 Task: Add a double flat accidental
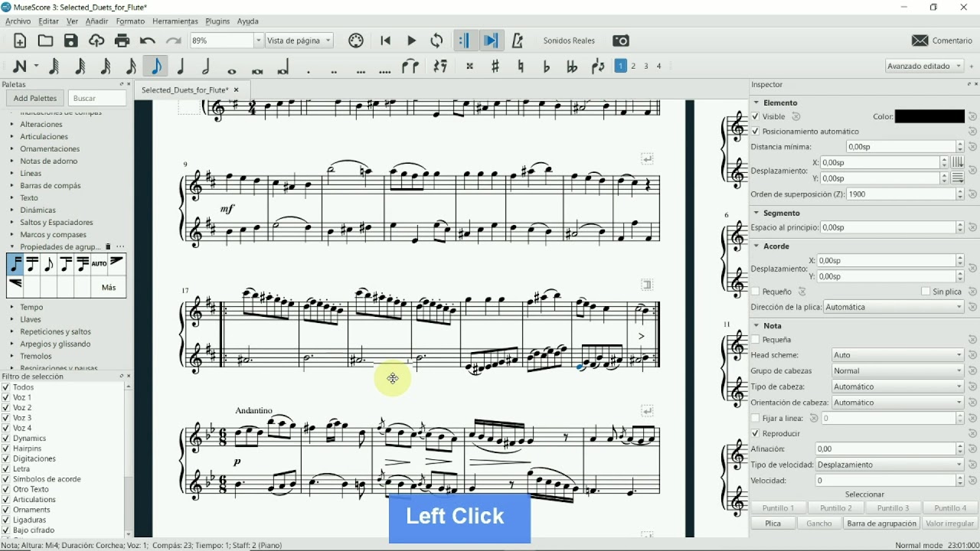[571, 67]
